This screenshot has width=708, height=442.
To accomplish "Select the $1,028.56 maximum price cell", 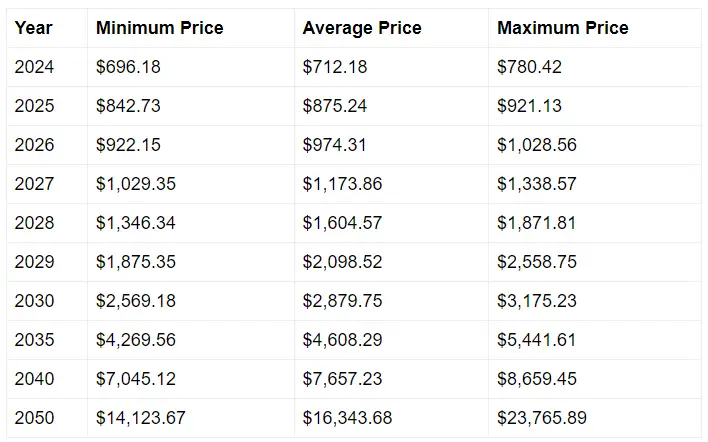I will [537, 145].
